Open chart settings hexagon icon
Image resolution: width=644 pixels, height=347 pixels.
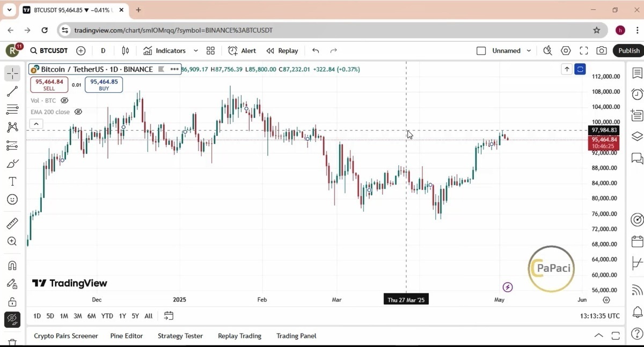coord(566,51)
